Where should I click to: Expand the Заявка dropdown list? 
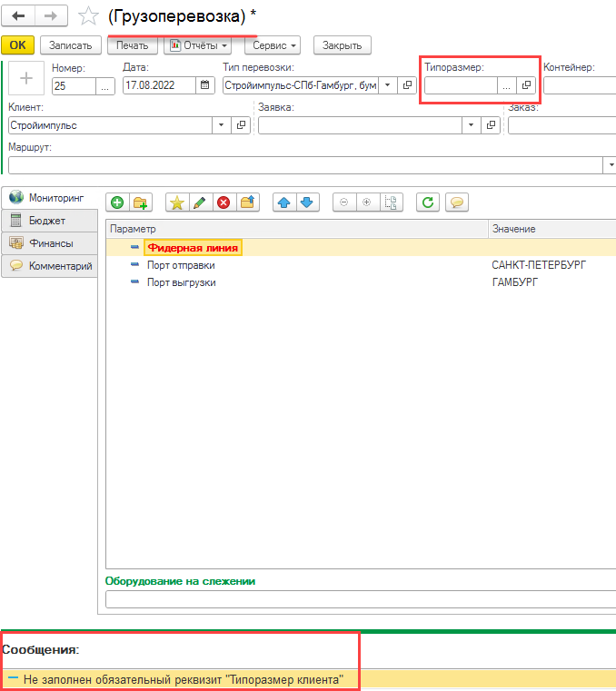471,125
